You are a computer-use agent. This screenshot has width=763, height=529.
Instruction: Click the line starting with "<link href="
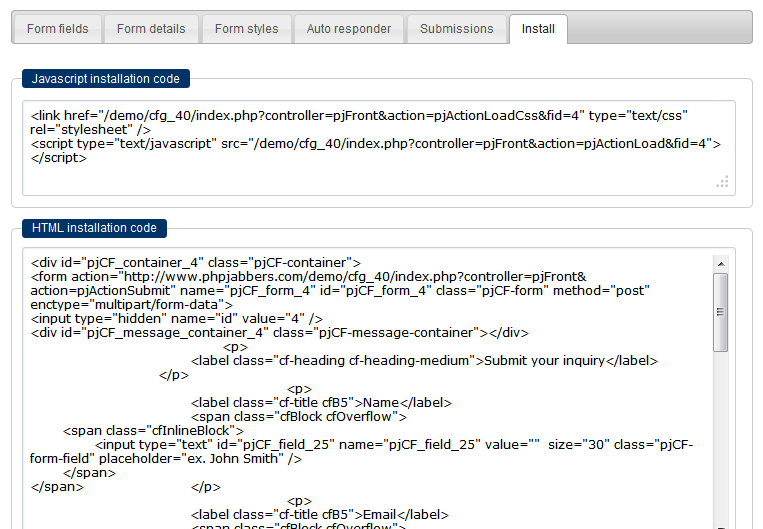pyautogui.click(x=359, y=116)
